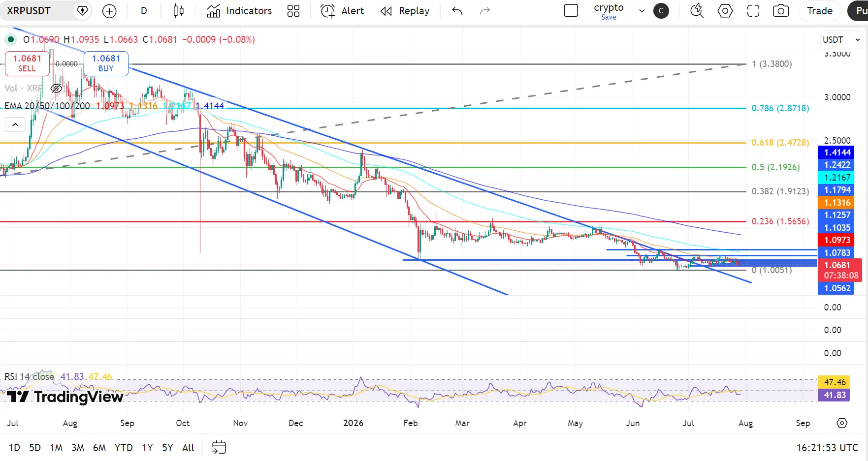Select the 3M date range tab

78,448
